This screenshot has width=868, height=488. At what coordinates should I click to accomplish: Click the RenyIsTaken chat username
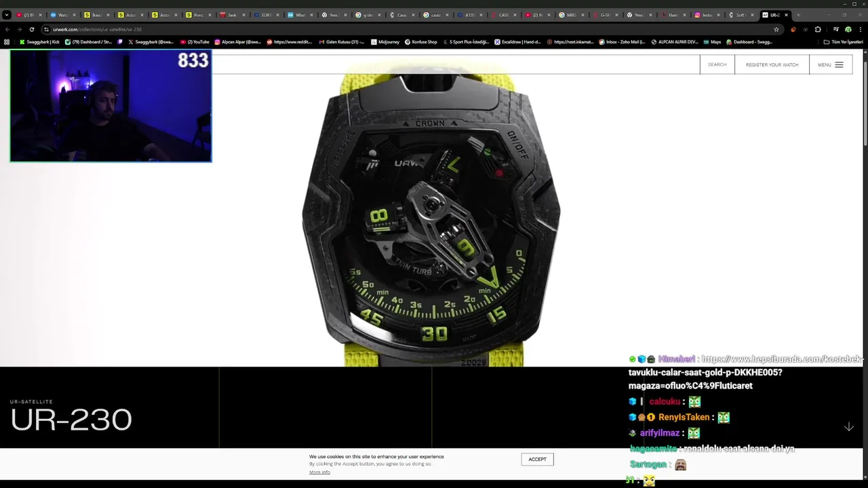click(684, 418)
